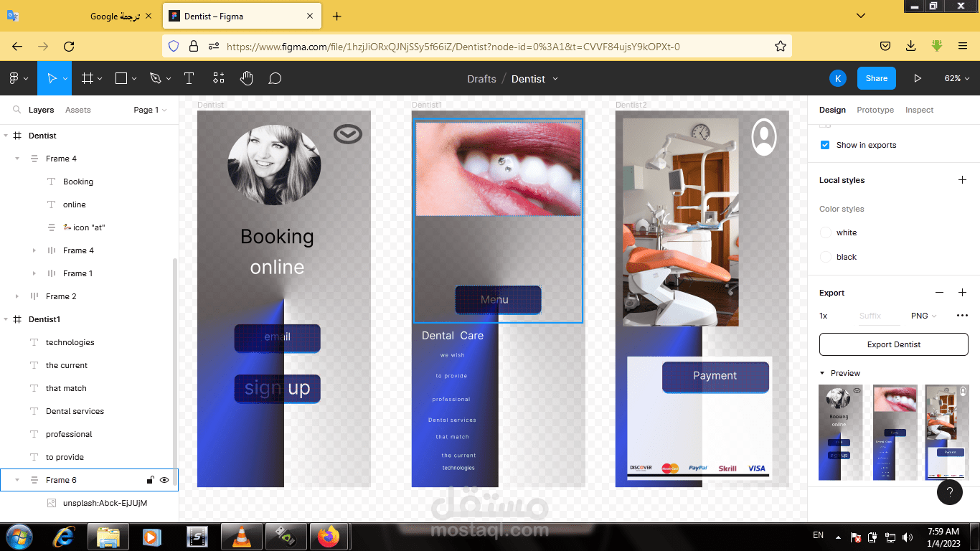Image resolution: width=980 pixels, height=551 pixels.
Task: Select the black color style
Action: click(x=847, y=257)
